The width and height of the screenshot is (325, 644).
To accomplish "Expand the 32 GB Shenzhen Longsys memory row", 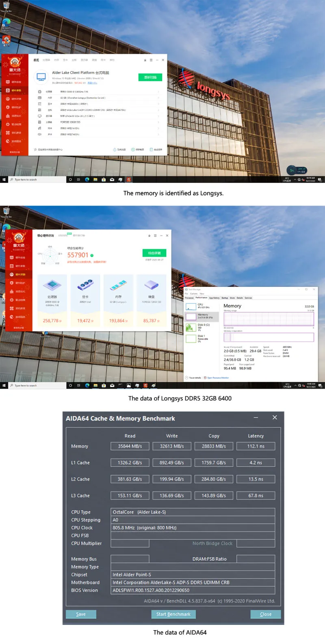I will click(158, 98).
